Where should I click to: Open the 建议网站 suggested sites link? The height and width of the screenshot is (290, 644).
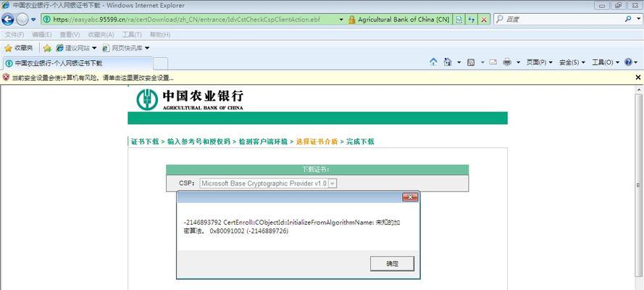pyautogui.click(x=76, y=48)
